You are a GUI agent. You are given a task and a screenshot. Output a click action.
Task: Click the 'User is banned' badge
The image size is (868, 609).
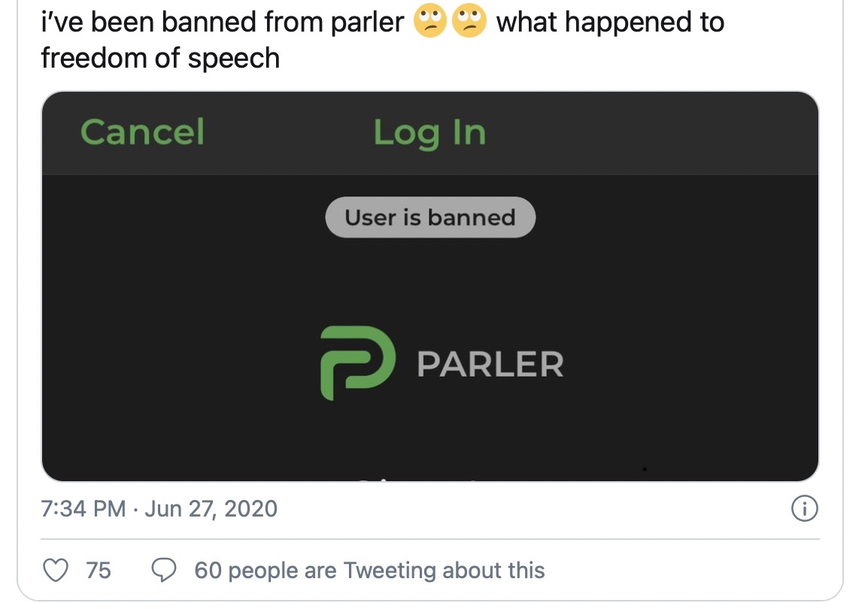[x=429, y=218]
